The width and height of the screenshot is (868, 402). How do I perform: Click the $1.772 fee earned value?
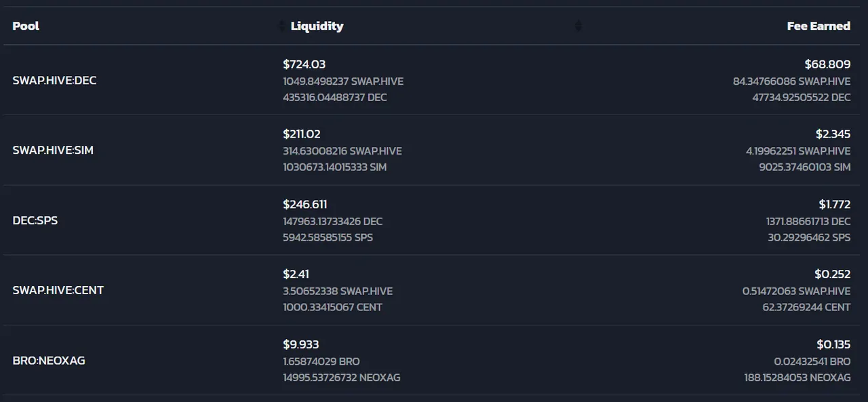834,204
